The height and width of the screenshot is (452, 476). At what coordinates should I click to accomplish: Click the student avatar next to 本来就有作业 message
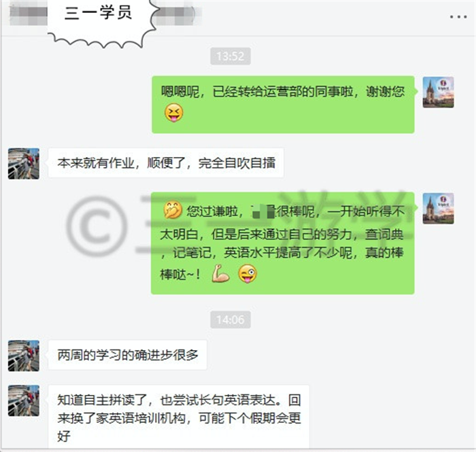(x=24, y=164)
